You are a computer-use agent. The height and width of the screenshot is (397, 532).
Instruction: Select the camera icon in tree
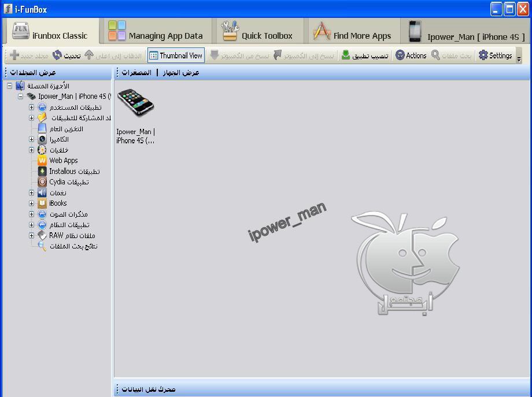[42, 139]
